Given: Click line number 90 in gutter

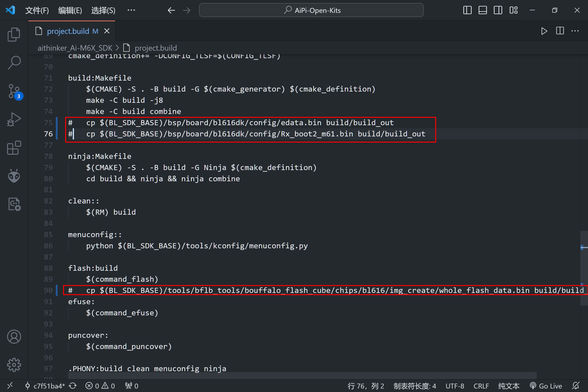Looking at the screenshot, I should 48,290.
